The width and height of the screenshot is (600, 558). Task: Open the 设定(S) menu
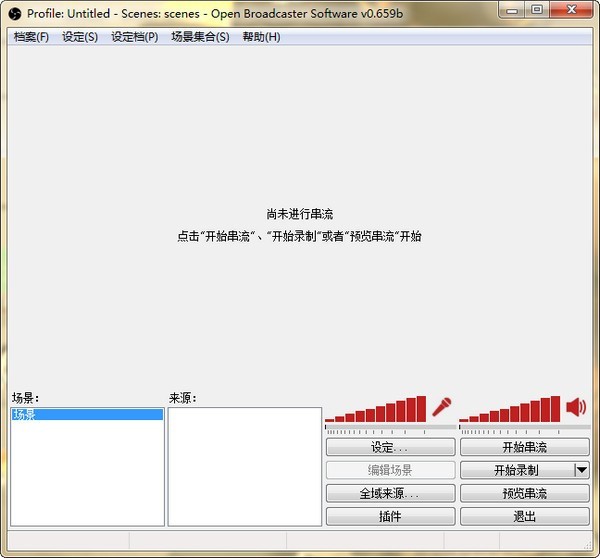point(80,37)
